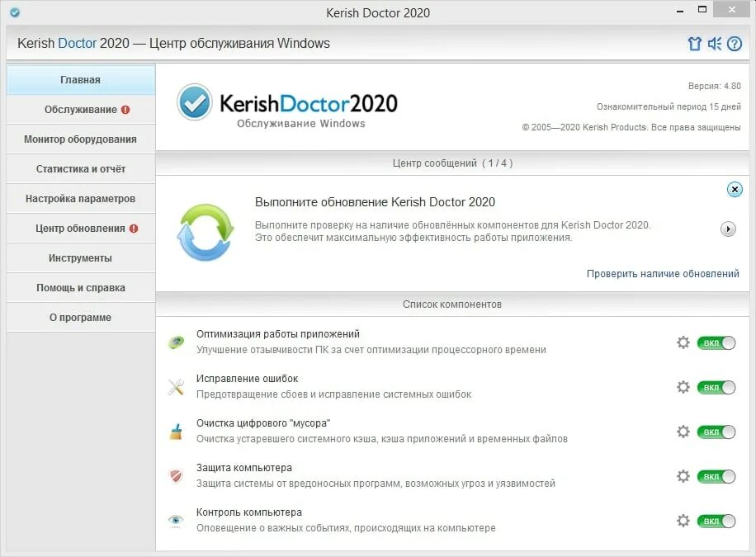Open the skin/theme shirt icon
Screen dimensions: 756x557
click(x=694, y=44)
